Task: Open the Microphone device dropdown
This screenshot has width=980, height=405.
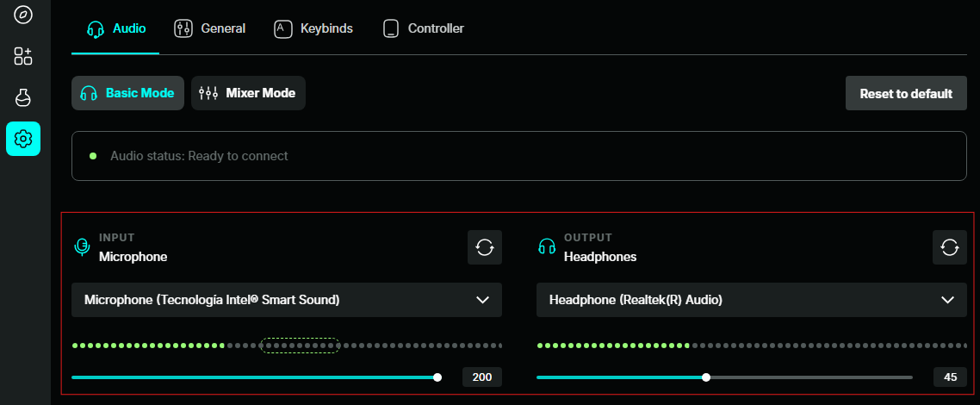Action: (287, 300)
